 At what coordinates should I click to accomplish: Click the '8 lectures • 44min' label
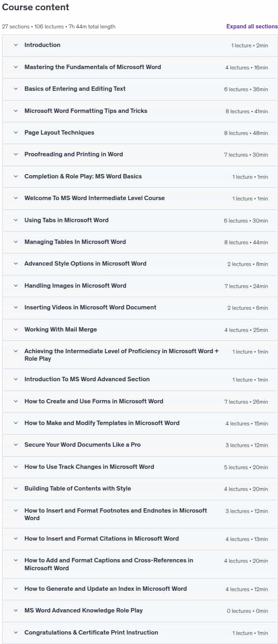point(246,242)
